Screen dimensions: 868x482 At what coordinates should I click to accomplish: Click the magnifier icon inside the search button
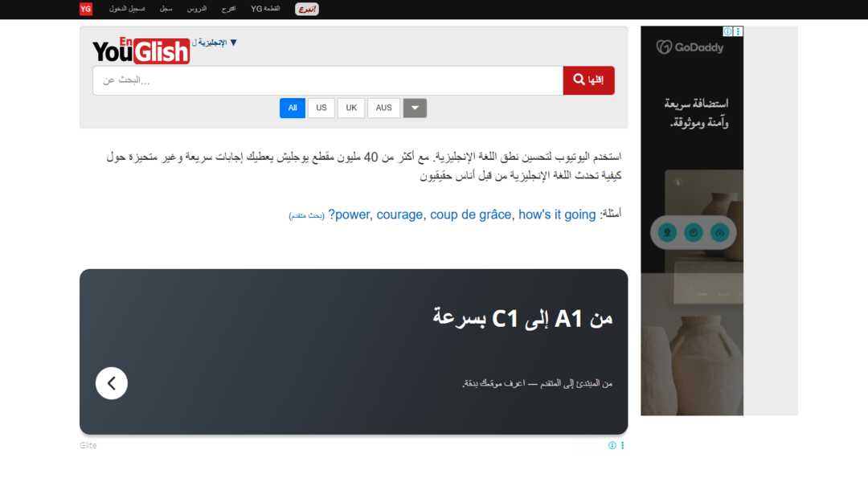[578, 80]
